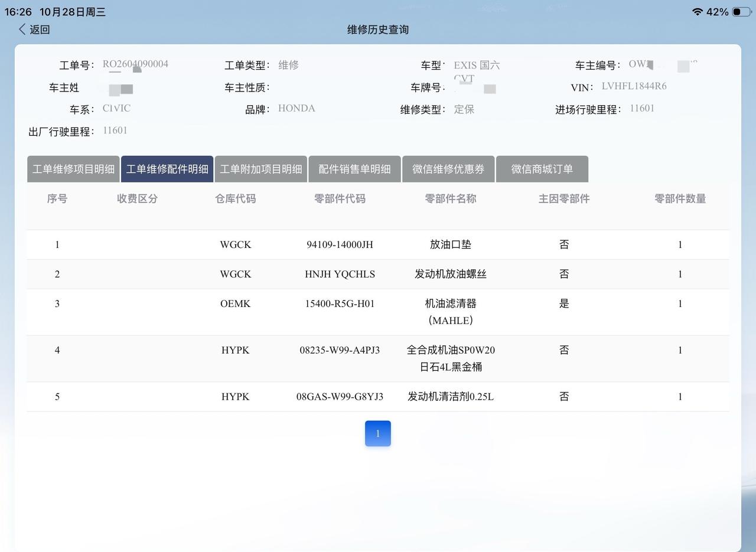This screenshot has height=552, width=756.
Task: Click 是 in the 机油滤清器 row
Action: [564, 303]
